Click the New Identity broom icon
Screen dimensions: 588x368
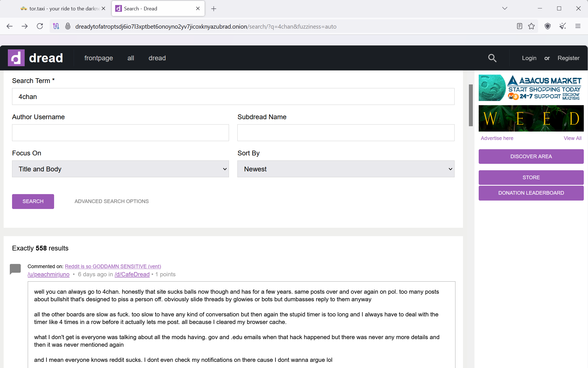563,26
